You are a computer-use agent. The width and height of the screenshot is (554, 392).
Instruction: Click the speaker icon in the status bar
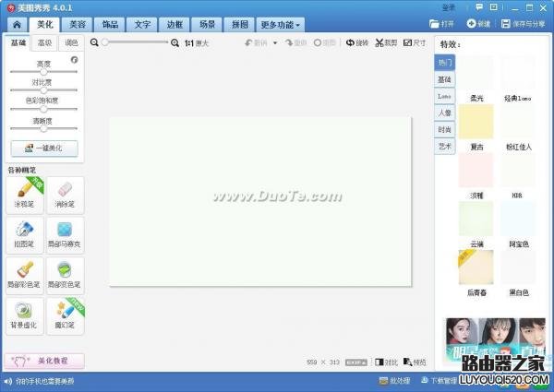(7, 381)
